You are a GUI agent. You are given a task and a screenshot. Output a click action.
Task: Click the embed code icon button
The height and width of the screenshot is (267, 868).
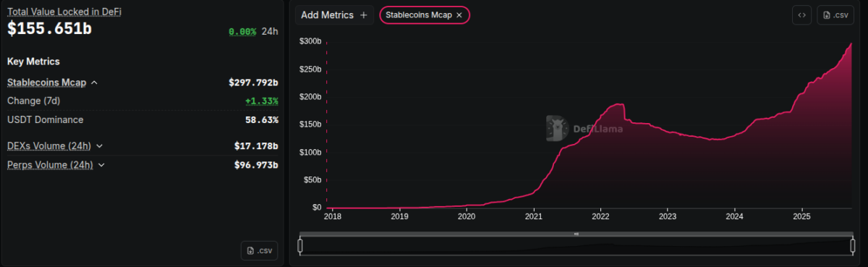pos(801,14)
